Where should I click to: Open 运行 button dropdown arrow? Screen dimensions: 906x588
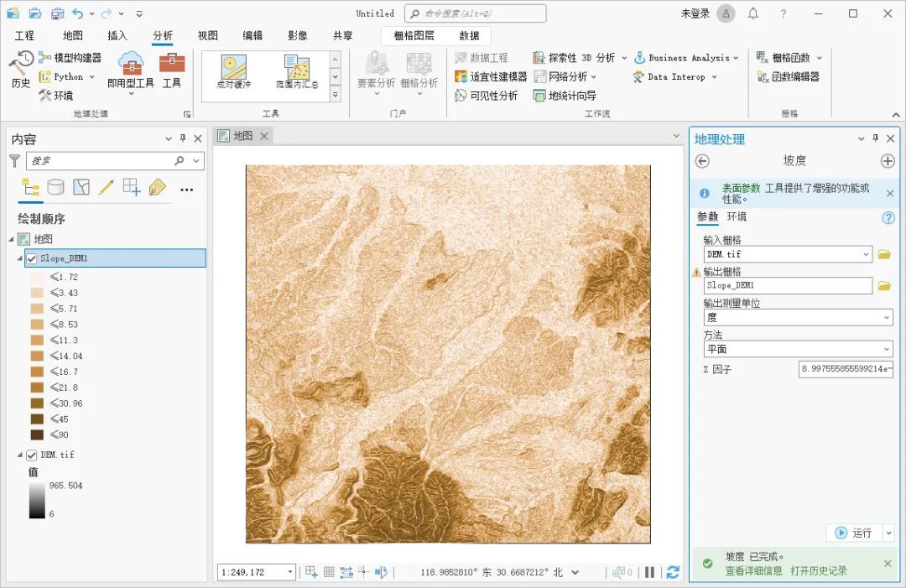coord(888,533)
